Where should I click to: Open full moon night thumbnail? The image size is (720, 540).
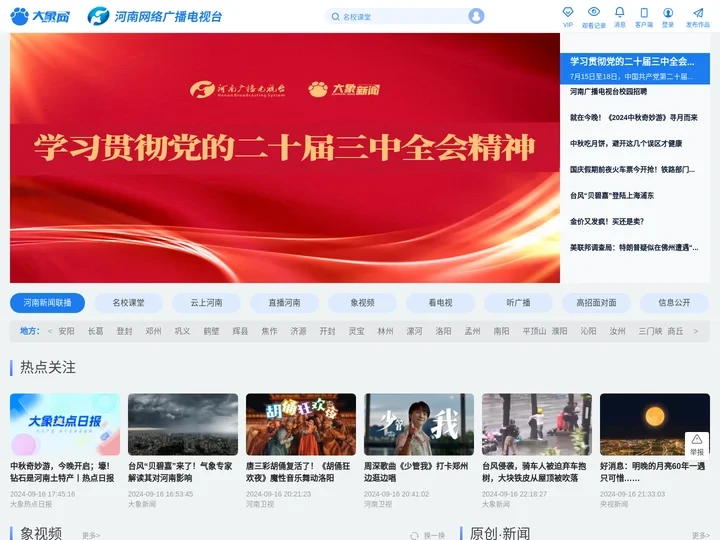[655, 424]
